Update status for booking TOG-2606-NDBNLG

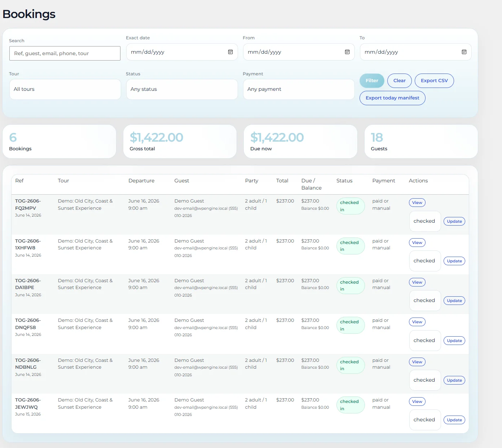pyautogui.click(x=454, y=380)
